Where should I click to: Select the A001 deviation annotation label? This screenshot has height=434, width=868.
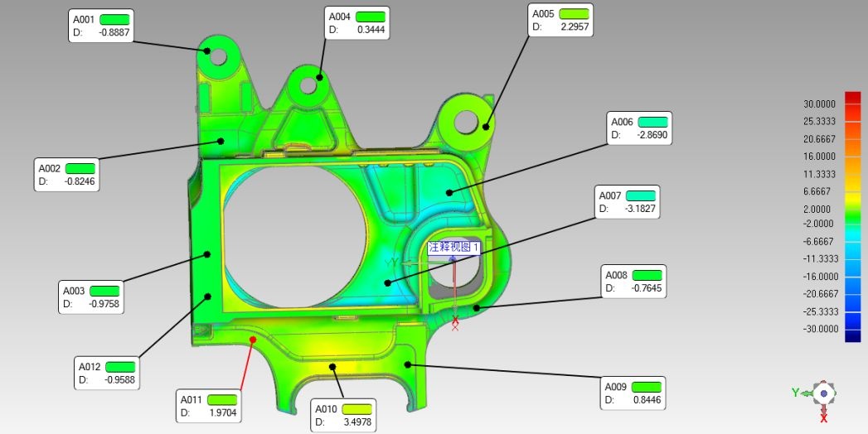pyautogui.click(x=101, y=26)
